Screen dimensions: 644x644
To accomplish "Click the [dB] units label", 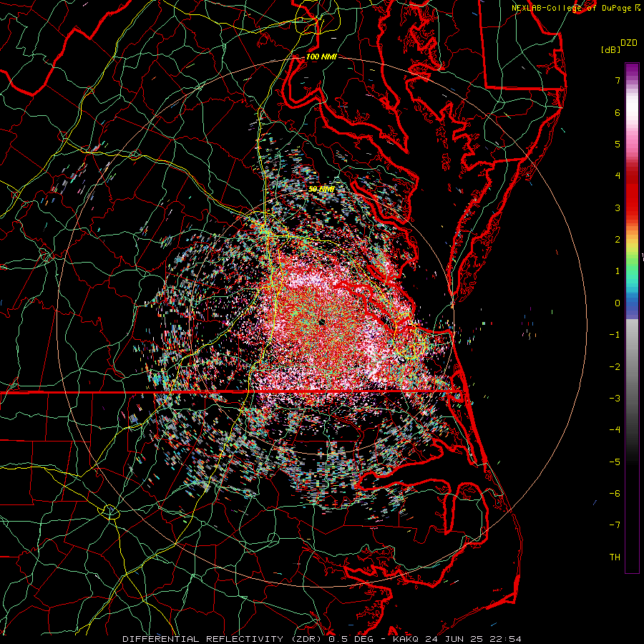I will pyautogui.click(x=610, y=49).
